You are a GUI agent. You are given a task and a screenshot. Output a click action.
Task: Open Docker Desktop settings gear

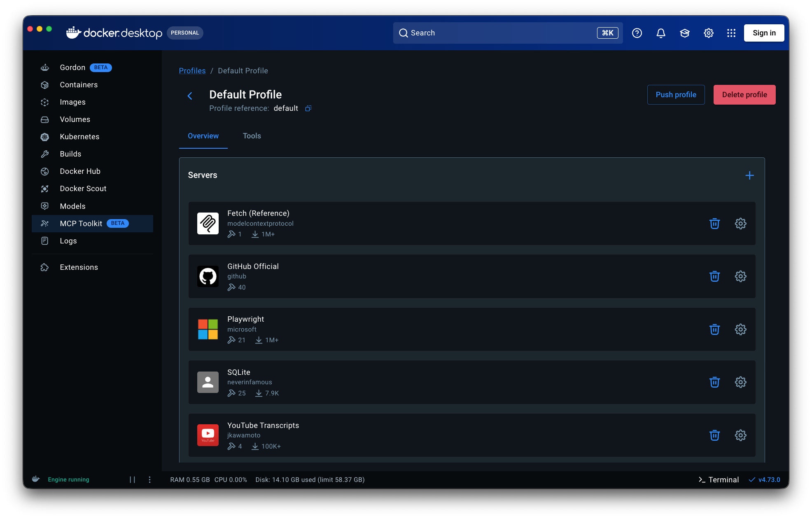pos(708,33)
